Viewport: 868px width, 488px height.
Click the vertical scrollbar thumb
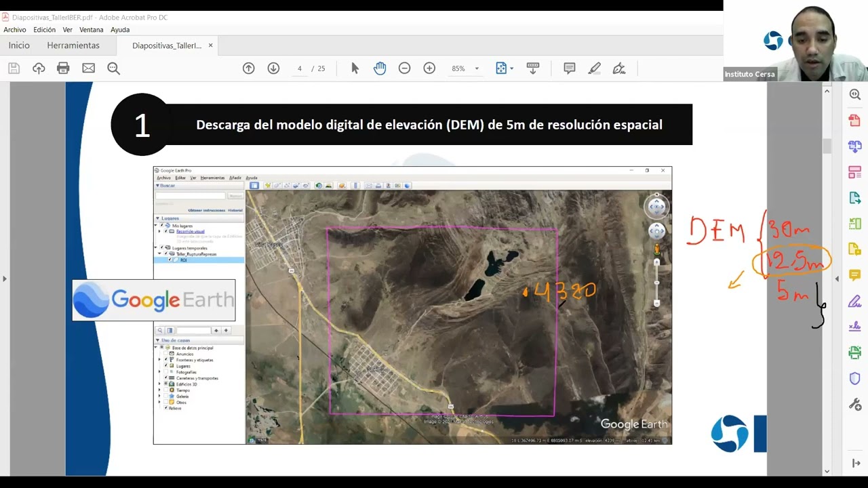click(827, 146)
